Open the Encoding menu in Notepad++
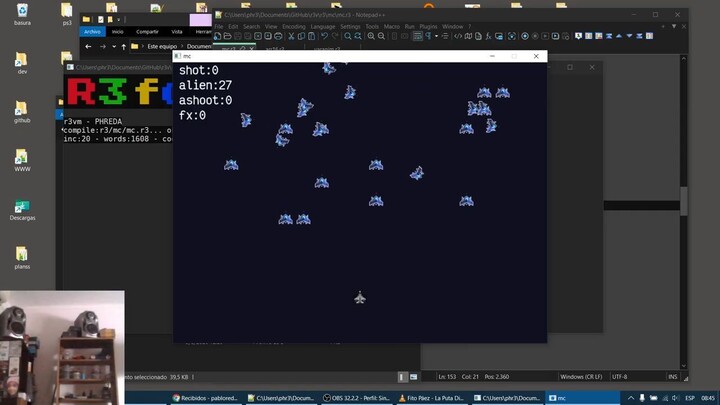Image resolution: width=720 pixels, height=405 pixels. 294,27
